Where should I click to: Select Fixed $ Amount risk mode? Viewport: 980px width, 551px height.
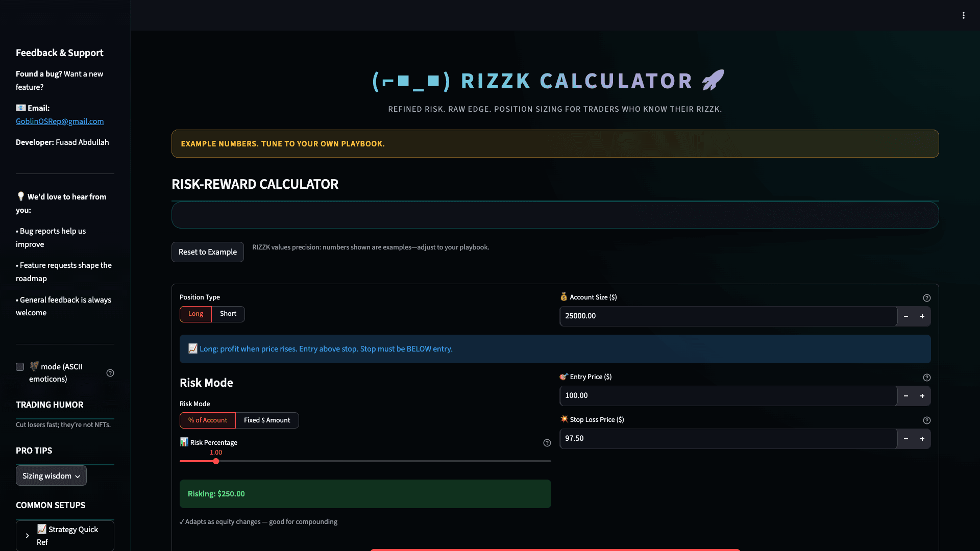267,420
